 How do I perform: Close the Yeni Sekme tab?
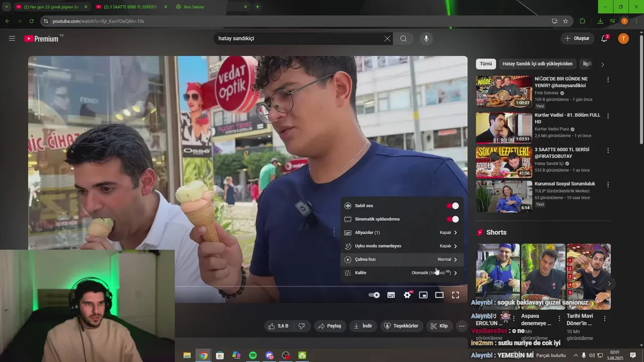coord(246,7)
